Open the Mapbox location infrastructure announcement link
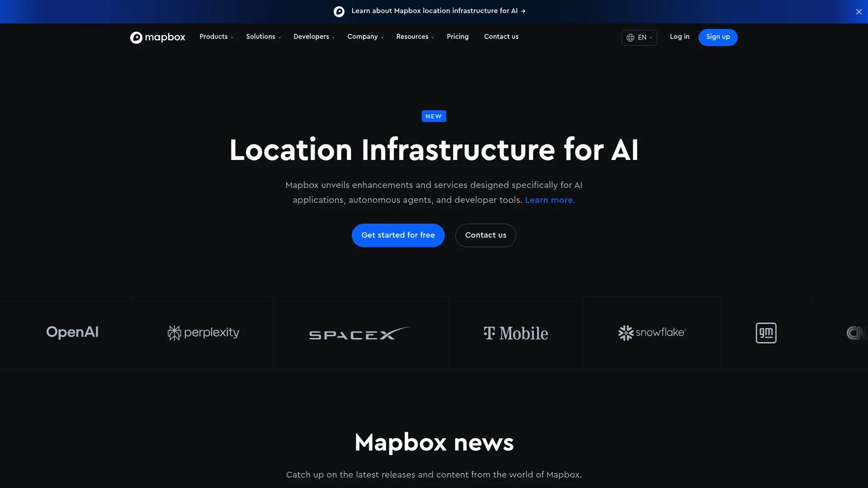This screenshot has height=488, width=868. coord(439,11)
